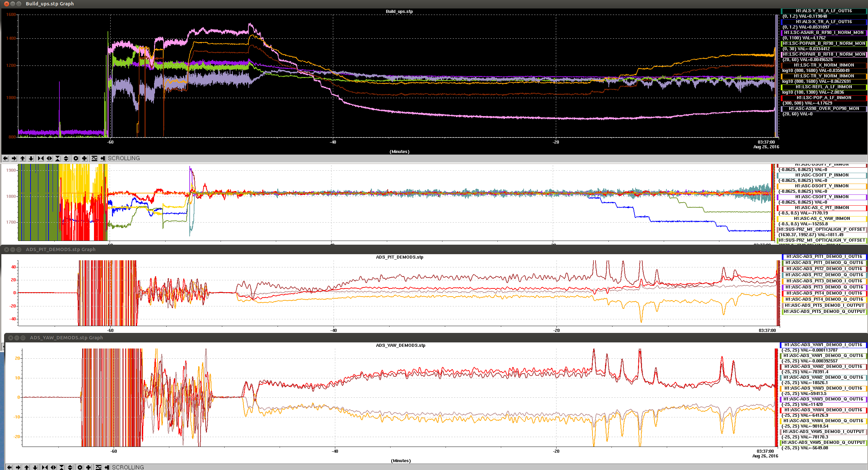Click pan-left arrow in ADS_YAW_DEMODS toolbar
Image resolution: width=868 pixels, height=470 pixels.
pos(10,467)
